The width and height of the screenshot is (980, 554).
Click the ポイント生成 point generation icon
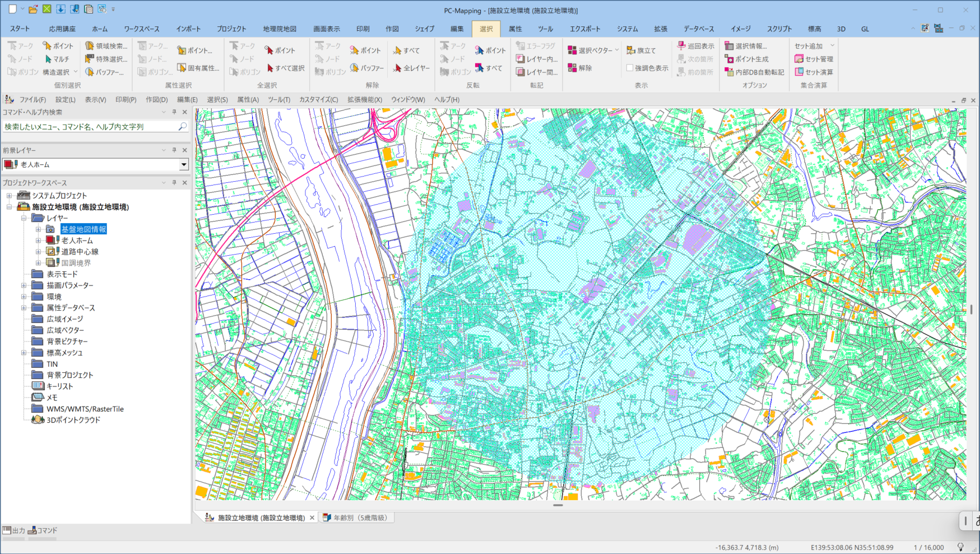pos(729,59)
